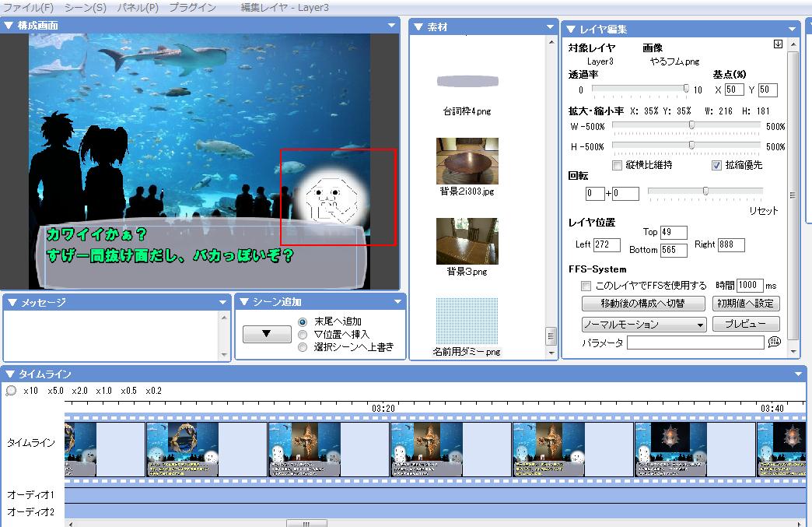Toggle 拡縮優先 checkbox
Viewport: 812px width, 527px height.
pyautogui.click(x=716, y=165)
